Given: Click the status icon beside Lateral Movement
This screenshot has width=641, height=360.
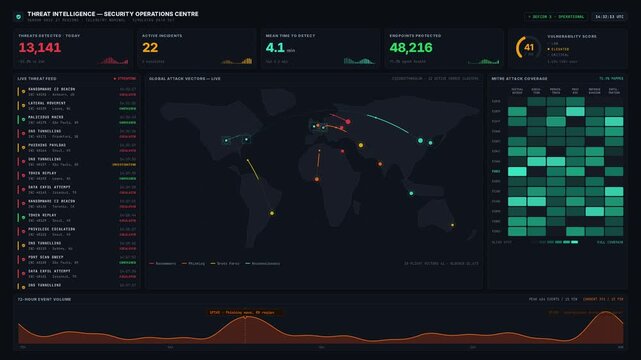Looking at the screenshot, I should pyautogui.click(x=23, y=106).
